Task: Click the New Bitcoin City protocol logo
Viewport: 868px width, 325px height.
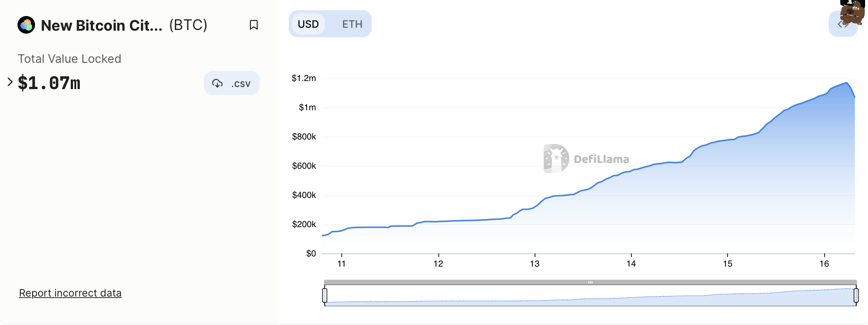Action: [26, 25]
